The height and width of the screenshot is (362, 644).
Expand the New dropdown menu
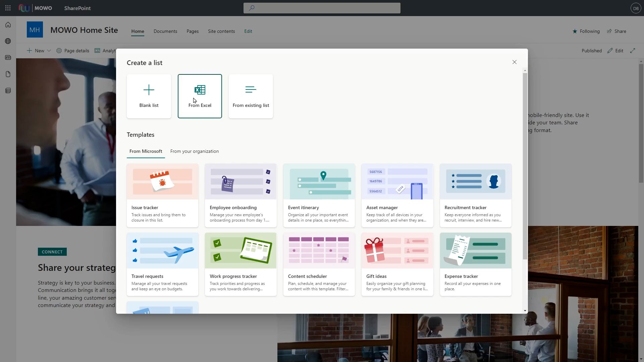pyautogui.click(x=39, y=51)
